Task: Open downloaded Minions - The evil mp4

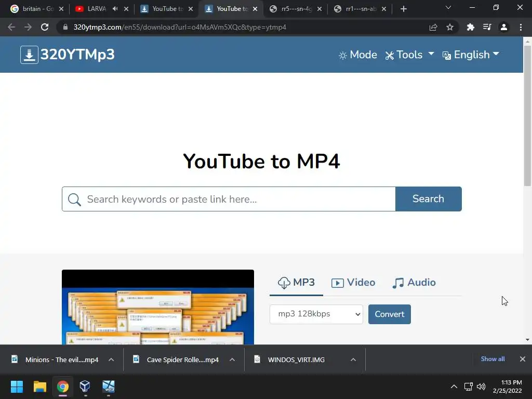Action: 55,360
